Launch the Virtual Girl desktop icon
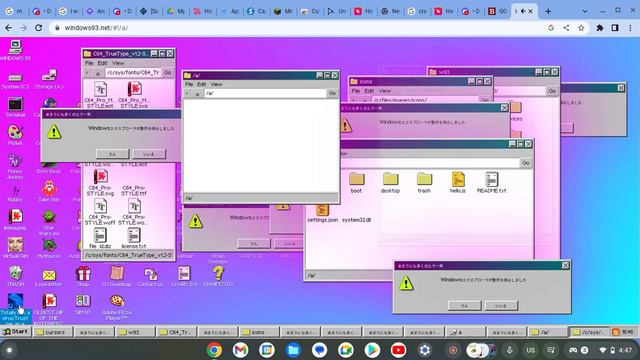640x360 pixels. (x=15, y=248)
